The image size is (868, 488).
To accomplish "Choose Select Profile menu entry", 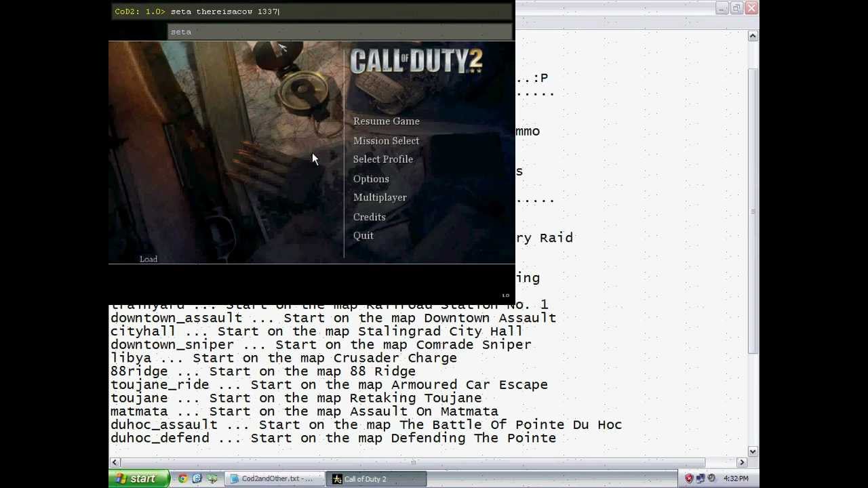I will click(x=382, y=159).
